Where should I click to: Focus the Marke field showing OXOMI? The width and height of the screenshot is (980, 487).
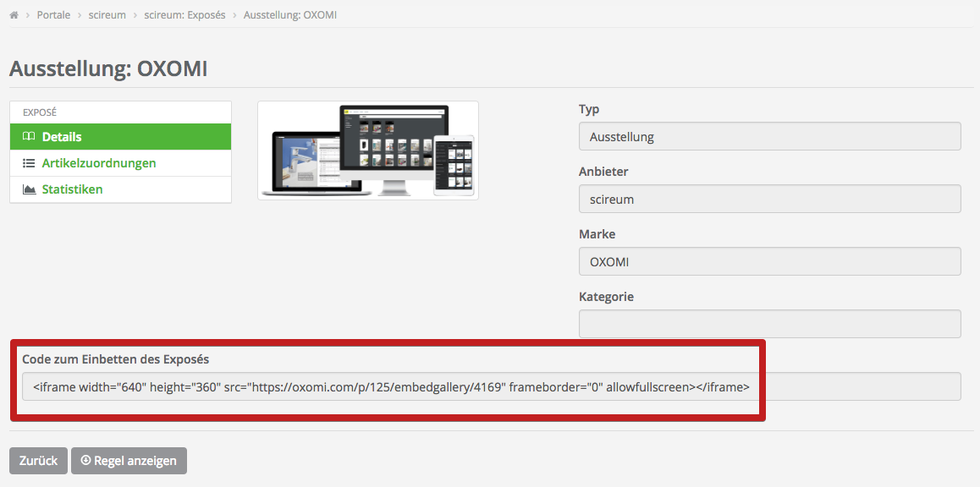click(769, 261)
